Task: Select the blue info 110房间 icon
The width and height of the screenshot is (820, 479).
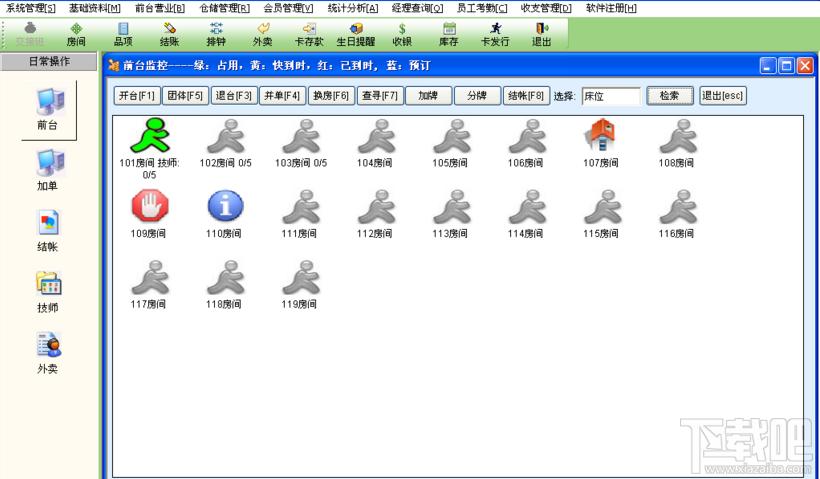Action: [x=225, y=206]
